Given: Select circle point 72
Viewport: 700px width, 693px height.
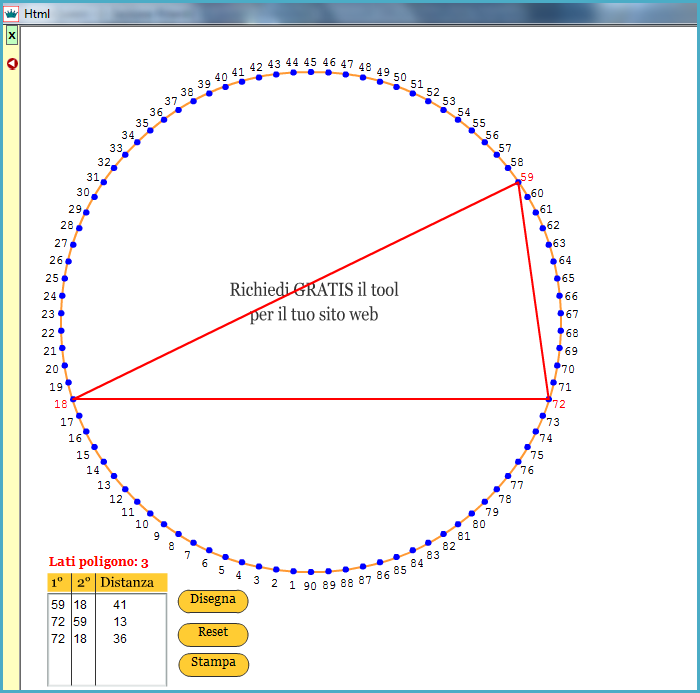Looking at the screenshot, I should [549, 399].
